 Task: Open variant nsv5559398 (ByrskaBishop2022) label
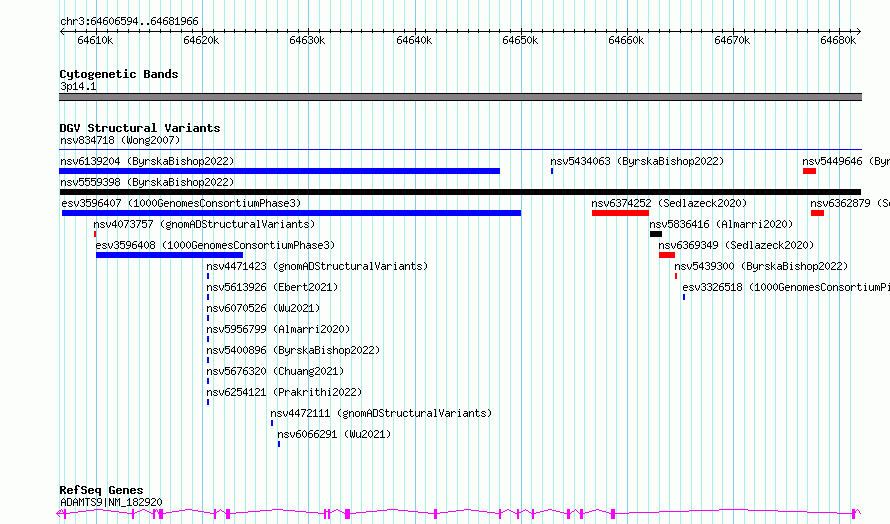click(147, 182)
